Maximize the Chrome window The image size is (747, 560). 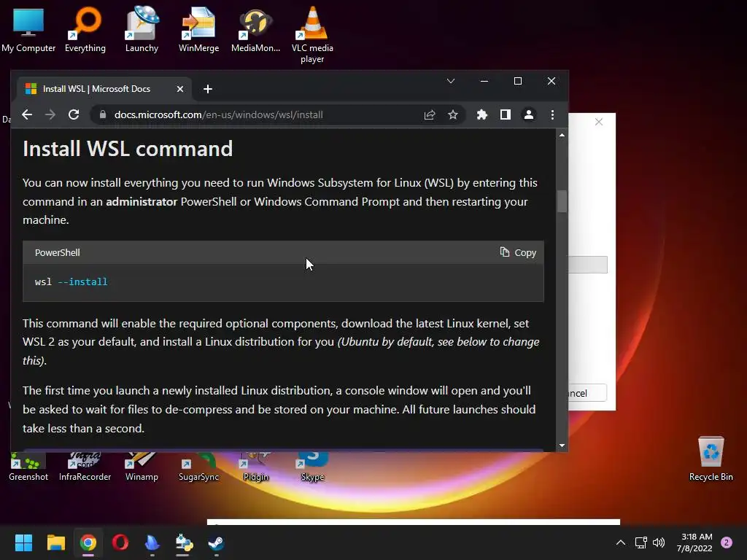pyautogui.click(x=518, y=81)
